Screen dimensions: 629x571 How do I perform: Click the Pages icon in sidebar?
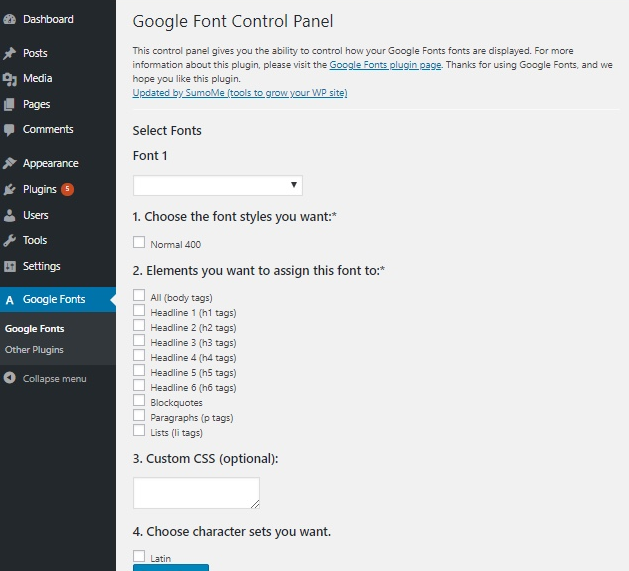pos(9,104)
